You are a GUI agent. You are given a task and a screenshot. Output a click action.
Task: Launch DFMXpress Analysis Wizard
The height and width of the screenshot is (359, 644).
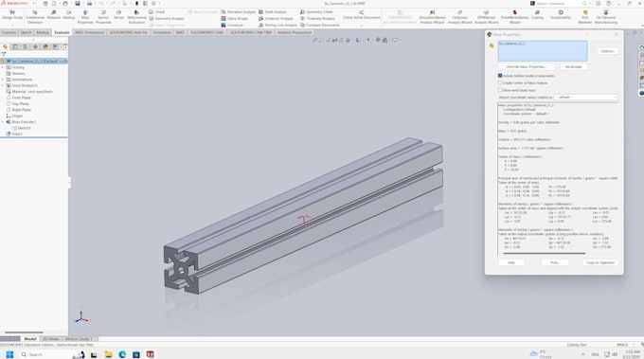tap(486, 16)
